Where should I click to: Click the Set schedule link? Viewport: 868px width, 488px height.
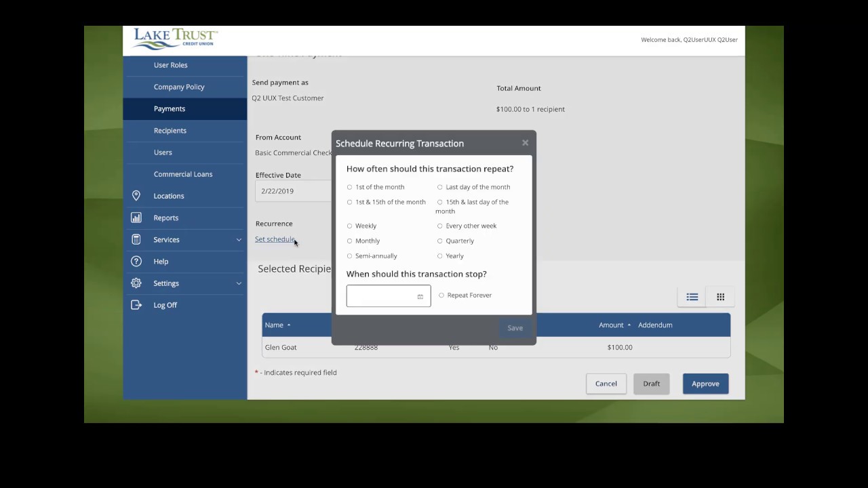click(x=275, y=239)
